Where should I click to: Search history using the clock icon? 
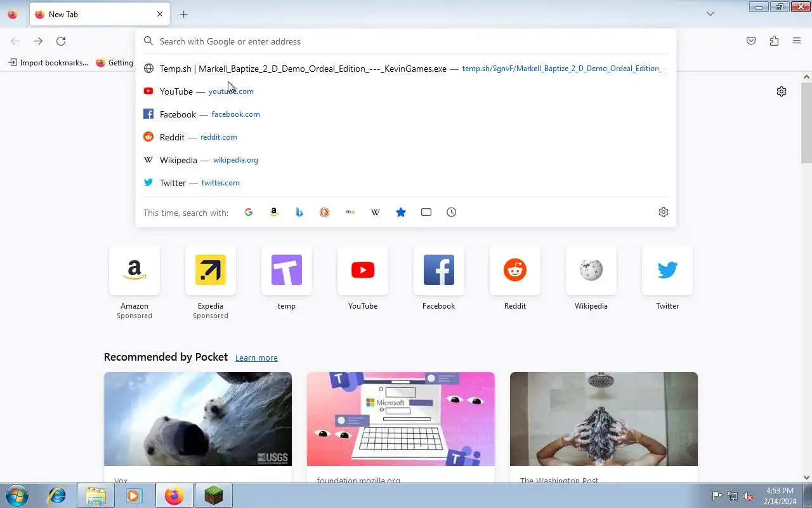(x=452, y=212)
